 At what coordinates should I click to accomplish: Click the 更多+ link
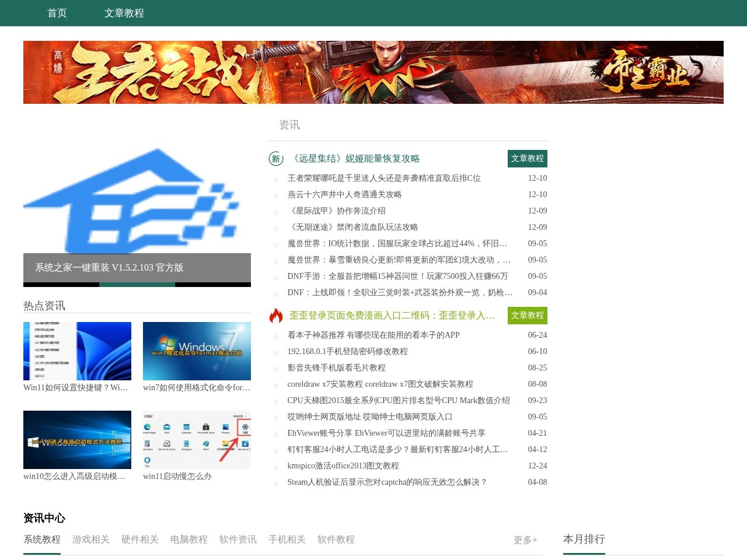pyautogui.click(x=524, y=540)
